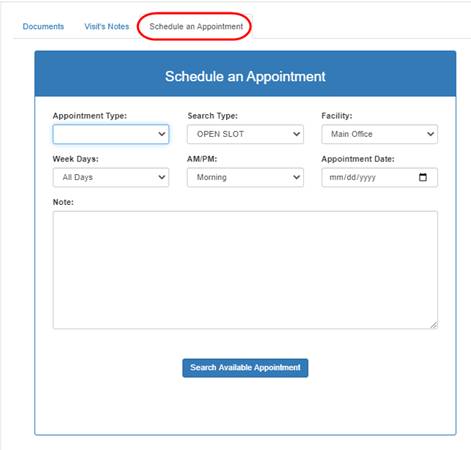Open the Visit's Notes tab
The width and height of the screenshot is (471, 450).
coord(107,27)
